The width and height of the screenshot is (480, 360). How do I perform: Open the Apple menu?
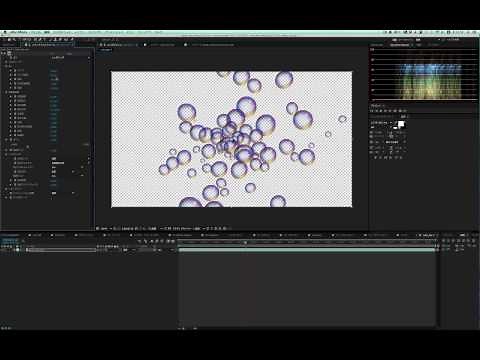click(x=5, y=33)
